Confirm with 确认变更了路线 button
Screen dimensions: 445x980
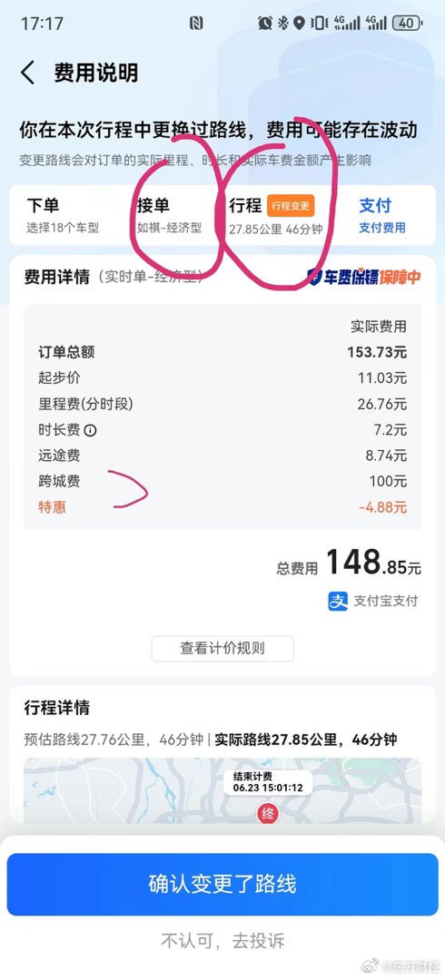tap(222, 884)
